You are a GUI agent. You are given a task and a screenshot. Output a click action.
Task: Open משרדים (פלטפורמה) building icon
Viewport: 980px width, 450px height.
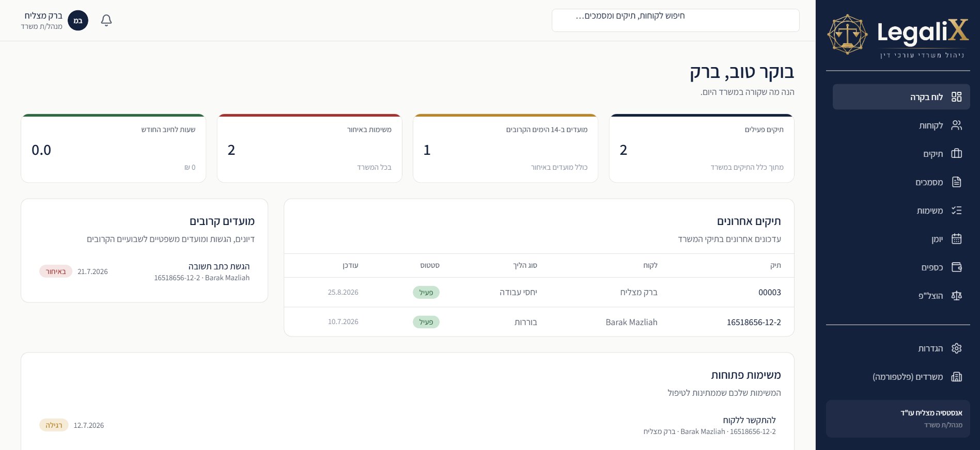[956, 377]
